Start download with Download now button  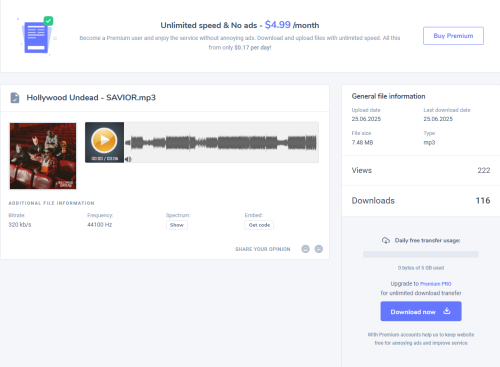[421, 311]
